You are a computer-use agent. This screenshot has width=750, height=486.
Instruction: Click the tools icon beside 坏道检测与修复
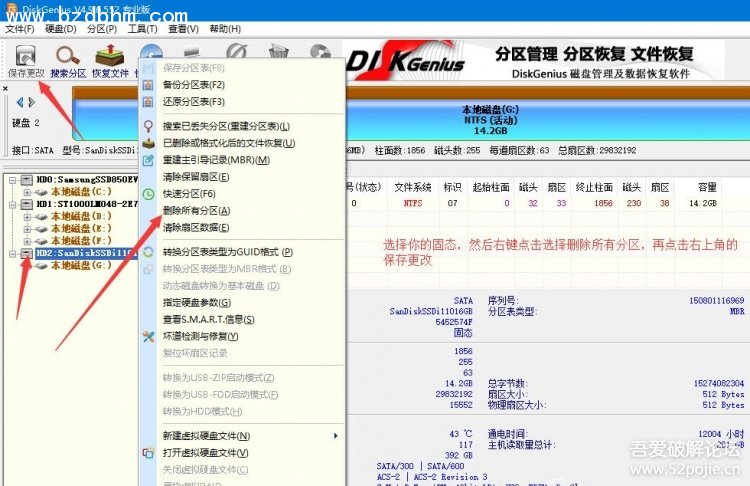148,336
